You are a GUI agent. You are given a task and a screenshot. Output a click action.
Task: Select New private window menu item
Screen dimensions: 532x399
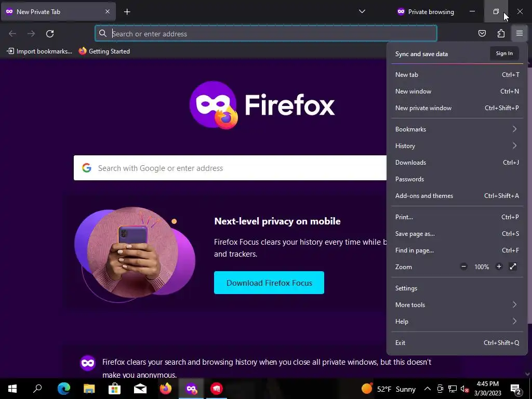coord(457,108)
